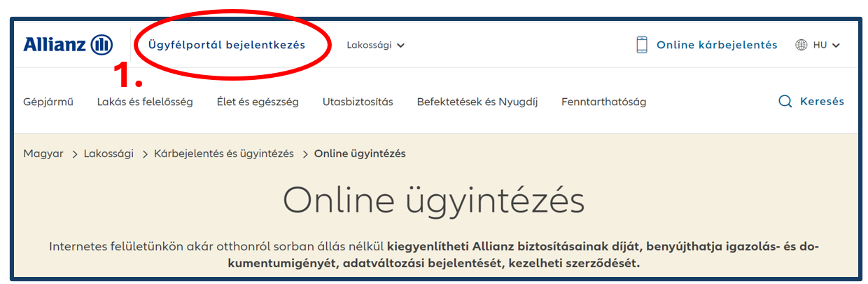Screen dimensions: 868x284
Task: Click the globe language icon
Action: [801, 45]
